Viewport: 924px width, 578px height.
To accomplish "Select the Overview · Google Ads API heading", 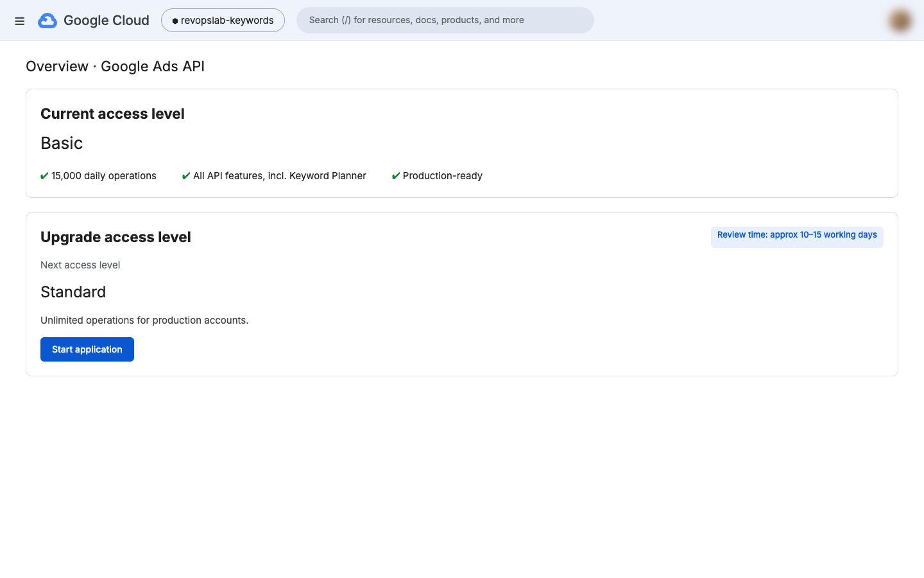I will tap(116, 67).
